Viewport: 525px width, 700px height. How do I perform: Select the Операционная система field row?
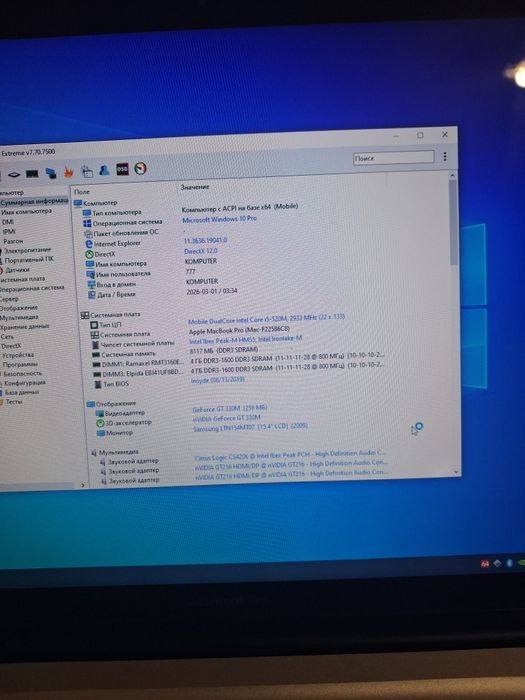tap(123, 223)
